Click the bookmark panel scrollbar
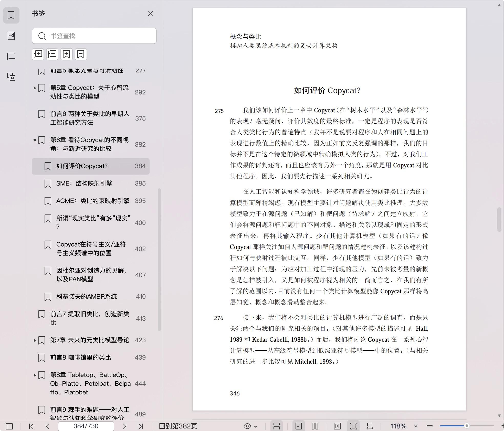The image size is (504, 431). 159,260
